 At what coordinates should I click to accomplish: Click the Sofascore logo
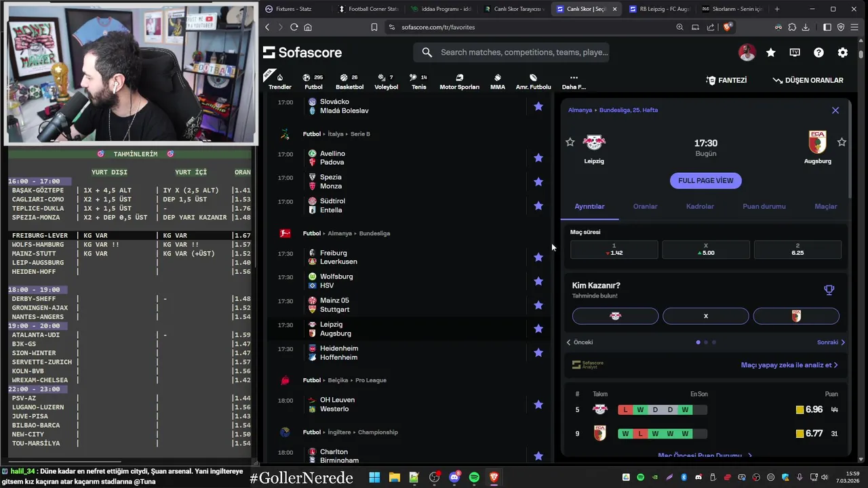302,52
